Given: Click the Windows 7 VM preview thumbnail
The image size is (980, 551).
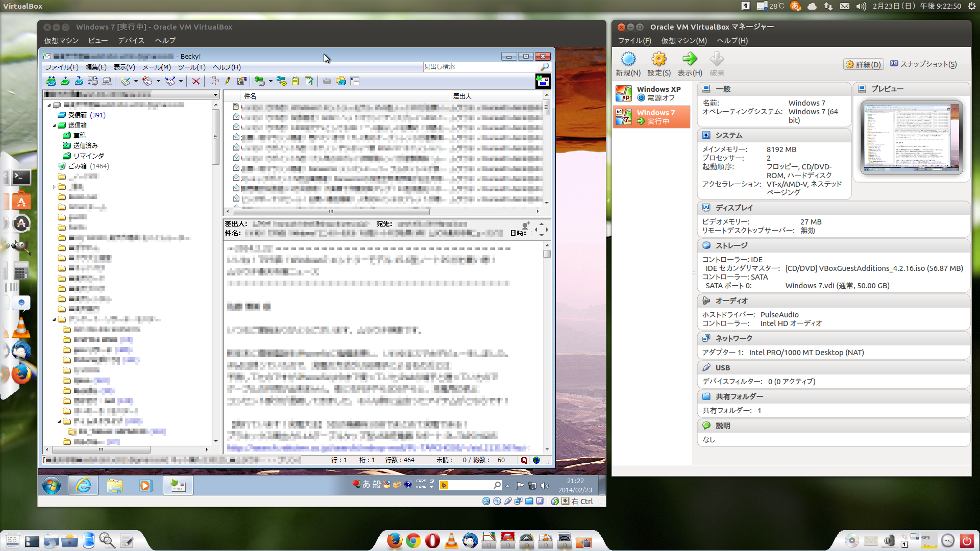Looking at the screenshot, I should coord(912,137).
